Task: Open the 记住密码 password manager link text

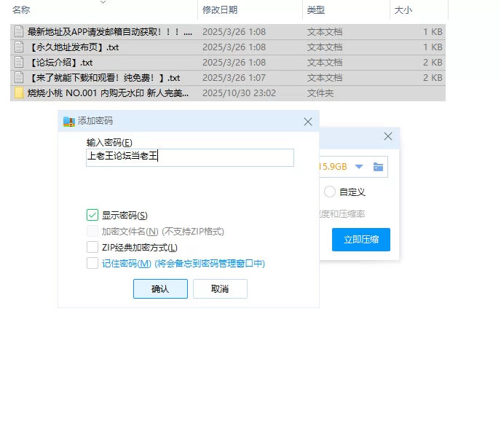Action: pyautogui.click(x=184, y=263)
